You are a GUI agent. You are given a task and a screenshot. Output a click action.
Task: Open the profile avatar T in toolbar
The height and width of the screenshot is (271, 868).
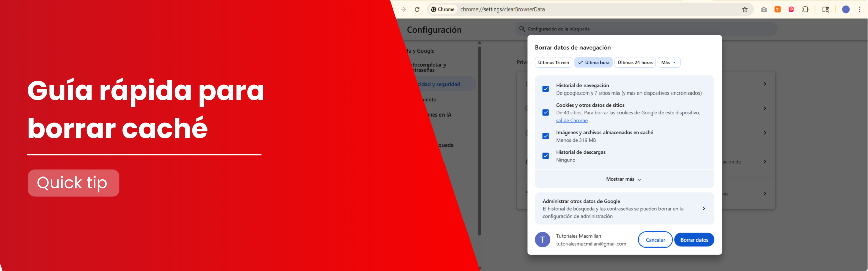(846, 9)
